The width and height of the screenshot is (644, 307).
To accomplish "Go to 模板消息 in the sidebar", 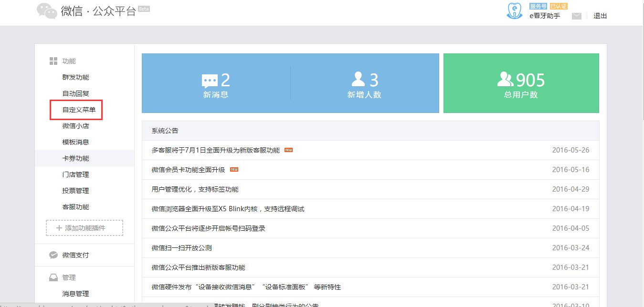I will coord(75,142).
